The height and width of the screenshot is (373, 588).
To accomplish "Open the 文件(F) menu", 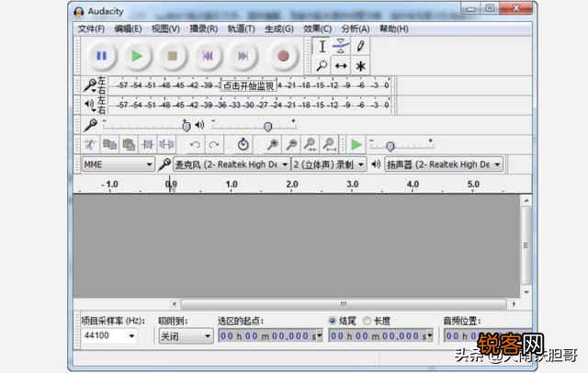I will pos(91,28).
